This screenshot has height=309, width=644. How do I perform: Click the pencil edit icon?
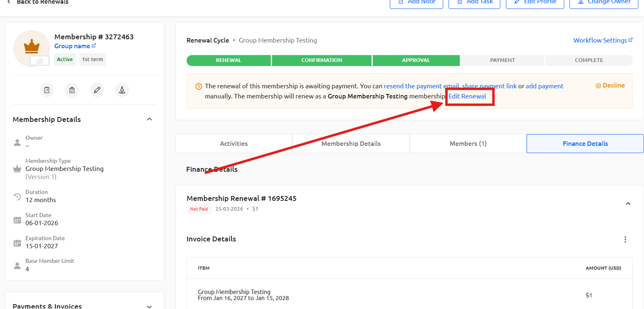point(97,90)
